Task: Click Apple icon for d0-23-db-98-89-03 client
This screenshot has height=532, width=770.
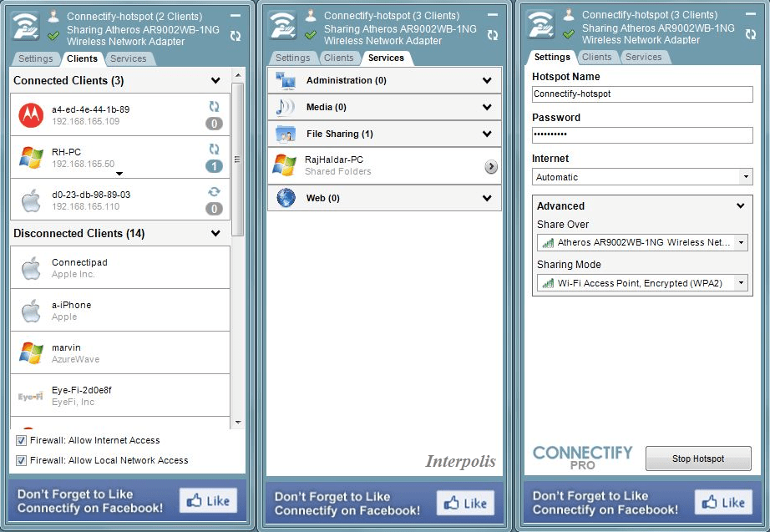Action: [x=31, y=200]
